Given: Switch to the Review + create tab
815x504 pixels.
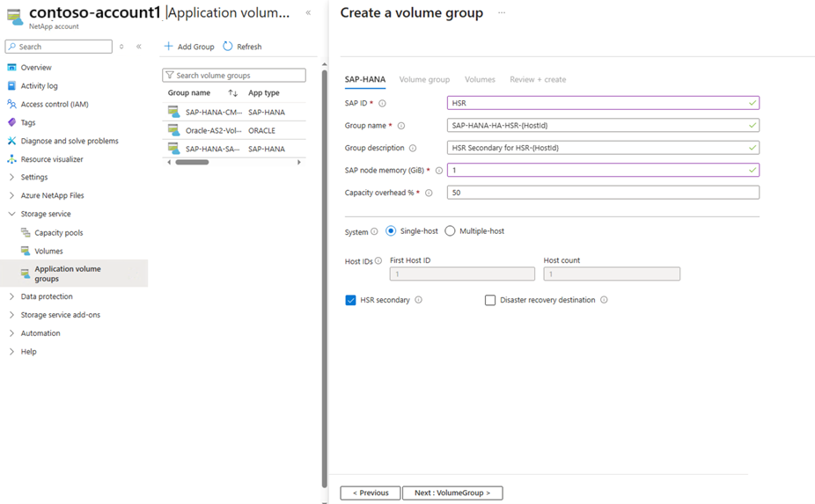Looking at the screenshot, I should point(538,79).
